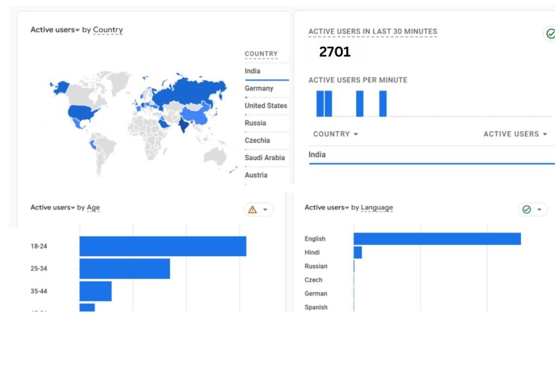Select Germany in the country list

(259, 88)
